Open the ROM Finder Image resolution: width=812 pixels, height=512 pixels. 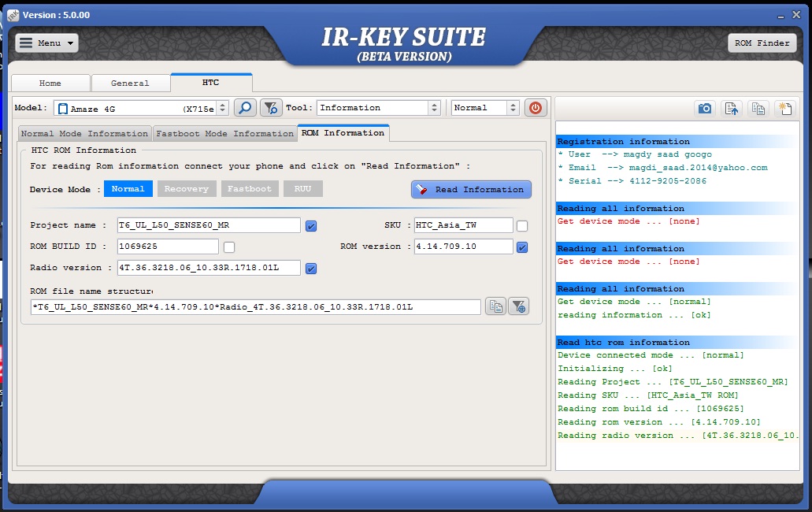[x=762, y=43]
